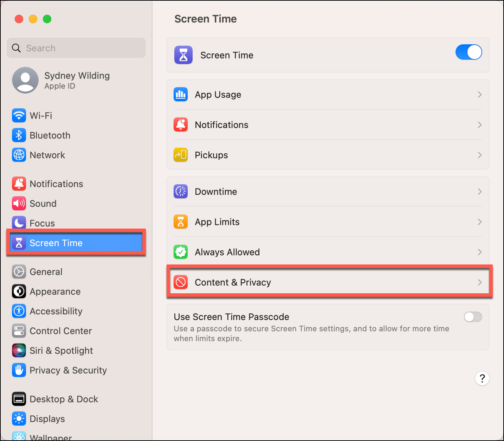Click the App Usage bar chart icon
Image resolution: width=504 pixels, height=441 pixels.
(181, 94)
